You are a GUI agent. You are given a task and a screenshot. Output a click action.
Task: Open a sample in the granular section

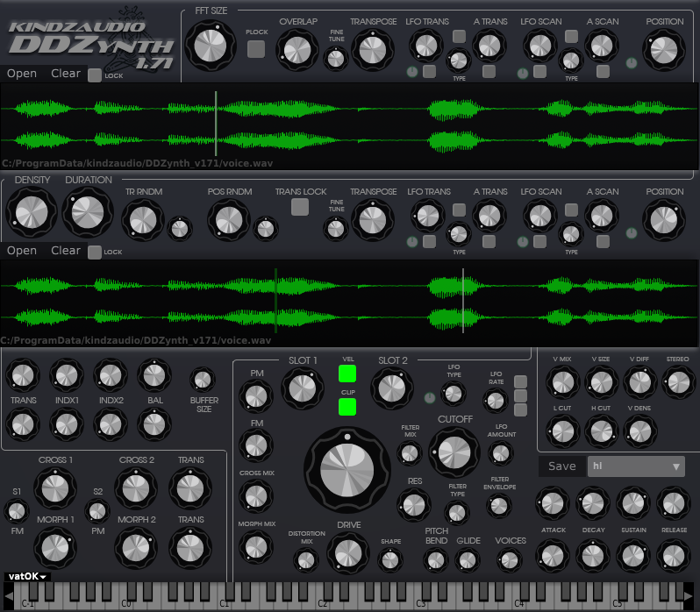coord(22,250)
